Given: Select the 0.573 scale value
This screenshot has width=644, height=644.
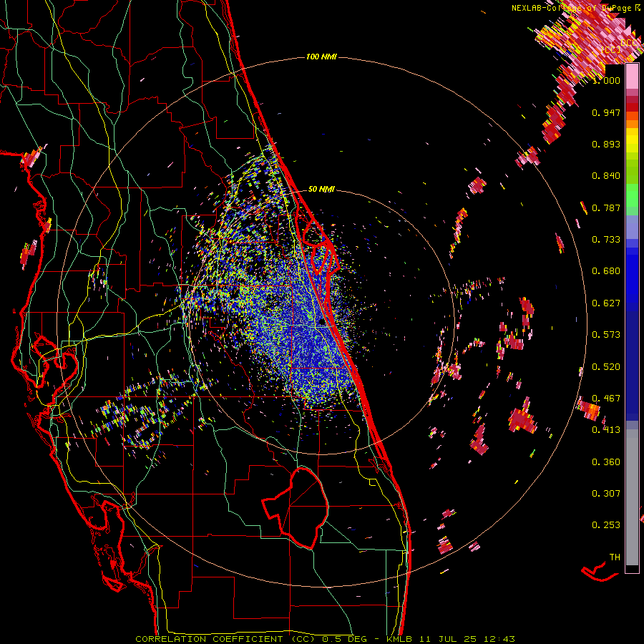Looking at the screenshot, I should 606,335.
